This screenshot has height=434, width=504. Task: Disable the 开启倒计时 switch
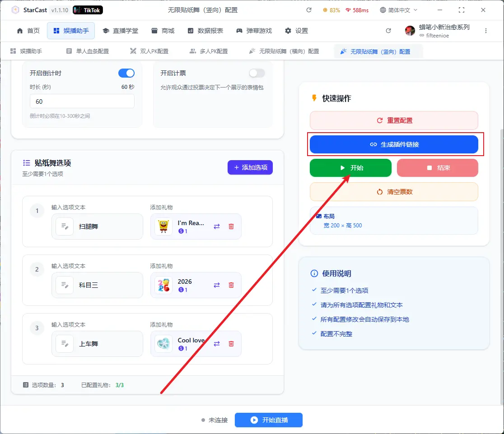126,73
